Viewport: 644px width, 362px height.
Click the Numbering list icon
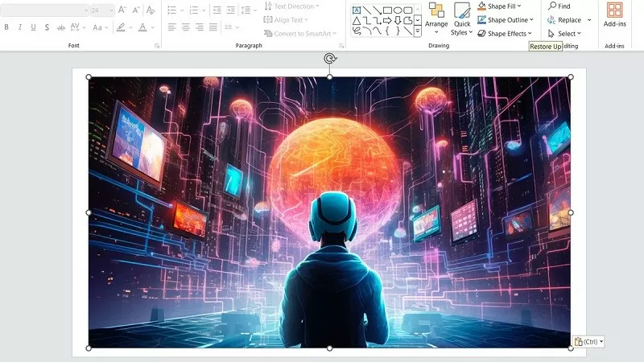coord(194,10)
